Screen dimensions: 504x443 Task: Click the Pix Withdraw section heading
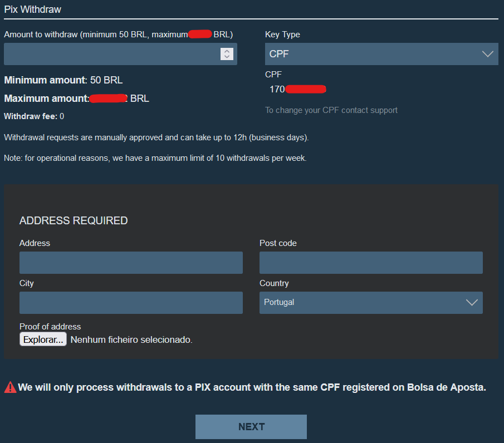pyautogui.click(x=33, y=9)
